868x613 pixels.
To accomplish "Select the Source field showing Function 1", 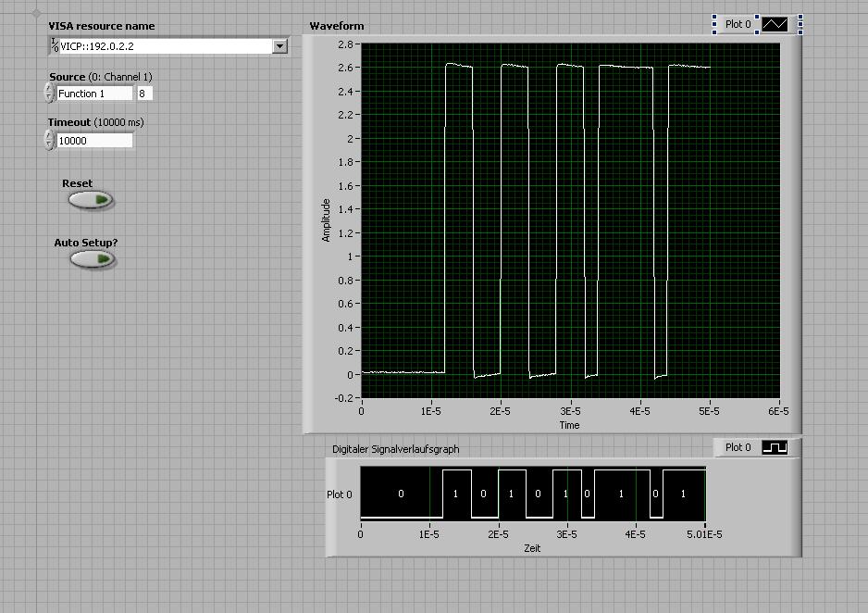I will pyautogui.click(x=93, y=94).
